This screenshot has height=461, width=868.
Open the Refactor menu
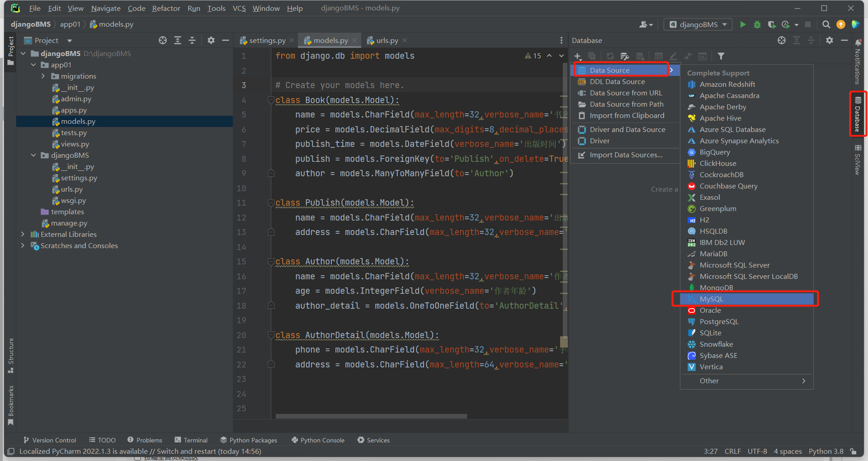click(166, 8)
